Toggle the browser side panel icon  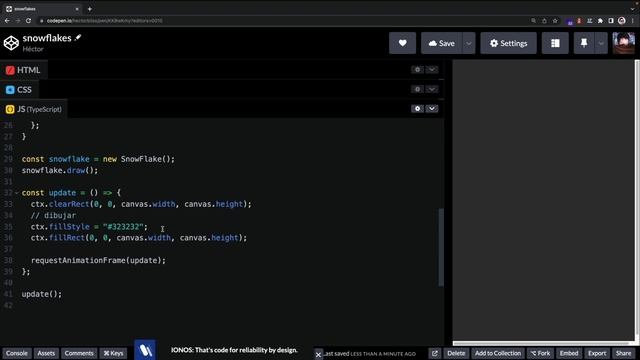coord(611,20)
